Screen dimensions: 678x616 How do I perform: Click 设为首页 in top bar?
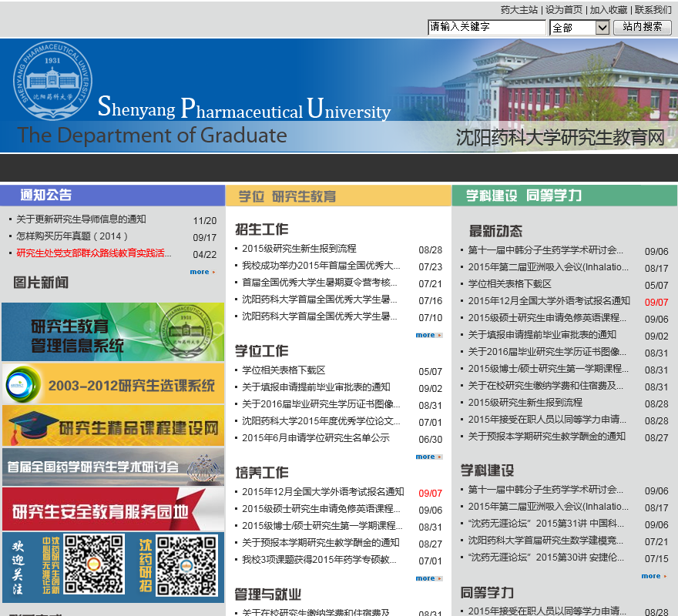563,10
